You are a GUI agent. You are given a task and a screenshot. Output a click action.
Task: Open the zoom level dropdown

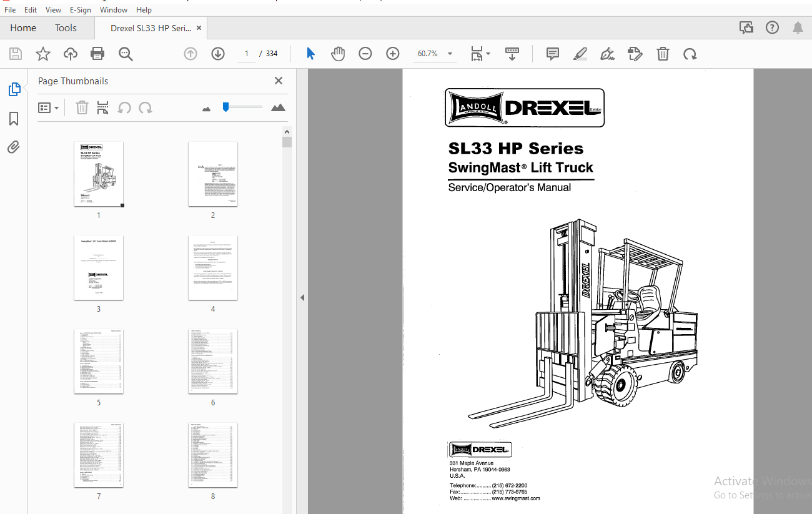coord(450,54)
